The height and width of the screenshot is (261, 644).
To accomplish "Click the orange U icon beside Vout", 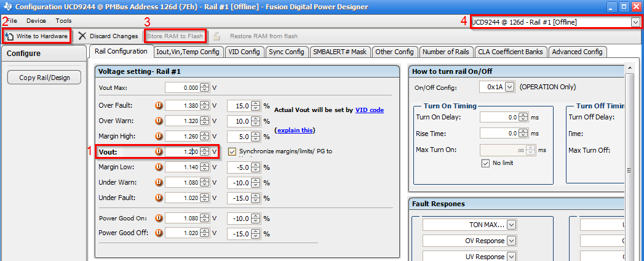I will pos(159,151).
